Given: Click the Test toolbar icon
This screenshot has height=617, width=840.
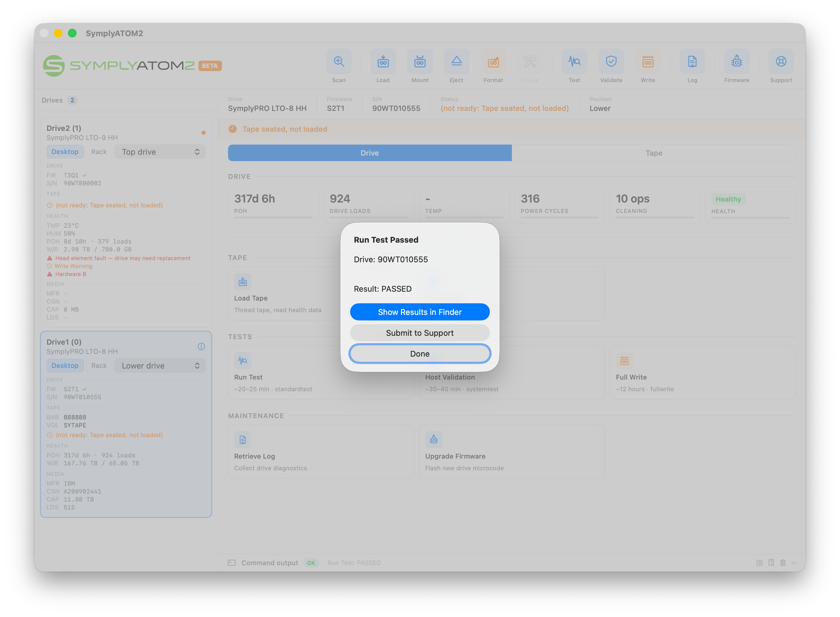Looking at the screenshot, I should (x=574, y=62).
